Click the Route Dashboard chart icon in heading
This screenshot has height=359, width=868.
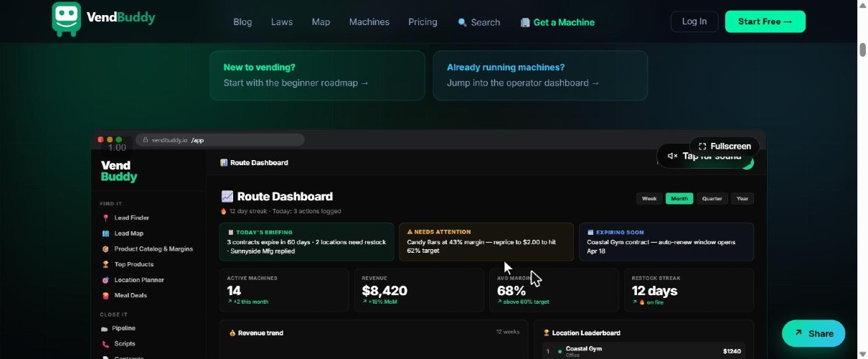(227, 197)
